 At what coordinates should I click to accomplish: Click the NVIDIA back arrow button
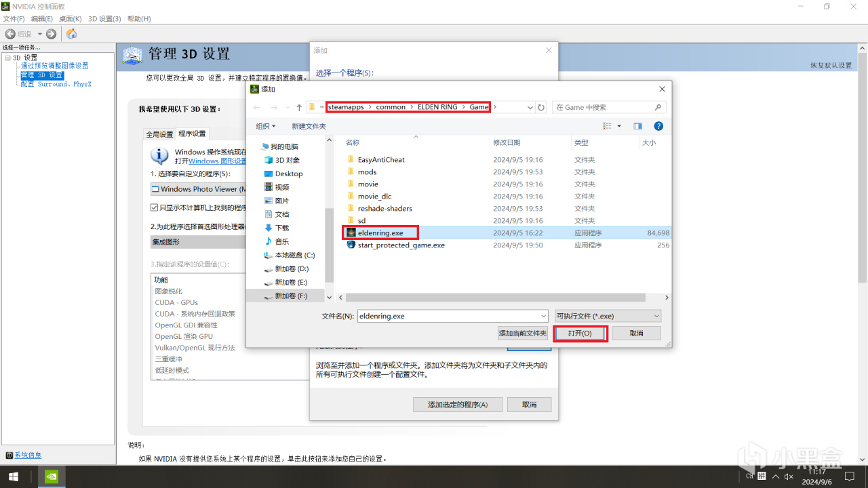click(x=11, y=34)
